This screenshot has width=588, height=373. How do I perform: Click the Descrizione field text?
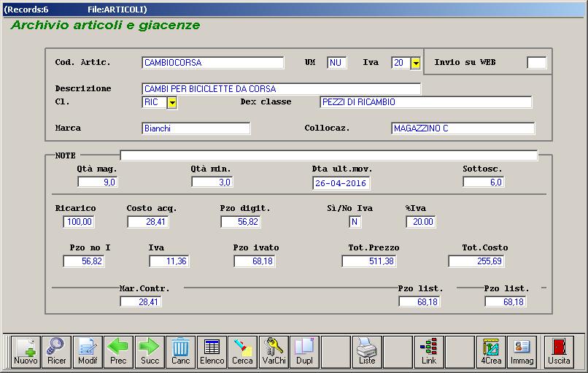click(282, 89)
